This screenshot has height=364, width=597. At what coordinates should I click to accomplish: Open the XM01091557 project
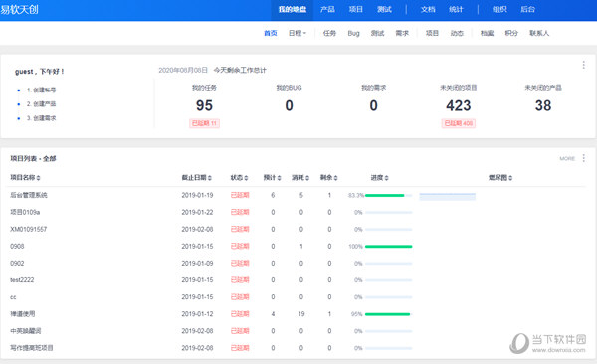28,229
